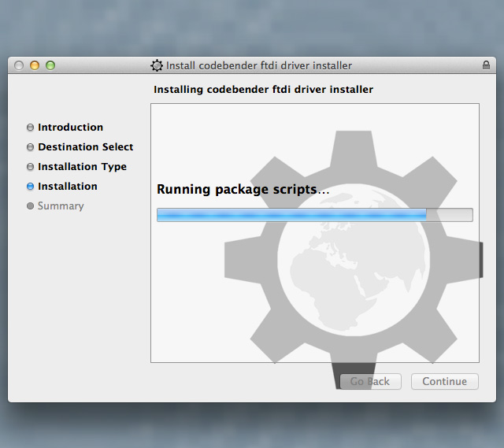Select the Destination Select step label
This screenshot has width=504, height=448.
click(x=85, y=147)
